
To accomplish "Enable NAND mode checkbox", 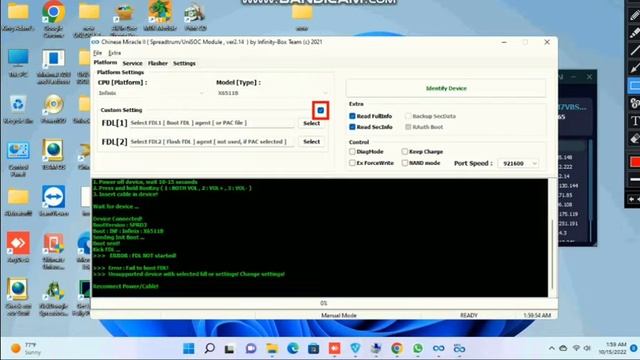I will 404,163.
